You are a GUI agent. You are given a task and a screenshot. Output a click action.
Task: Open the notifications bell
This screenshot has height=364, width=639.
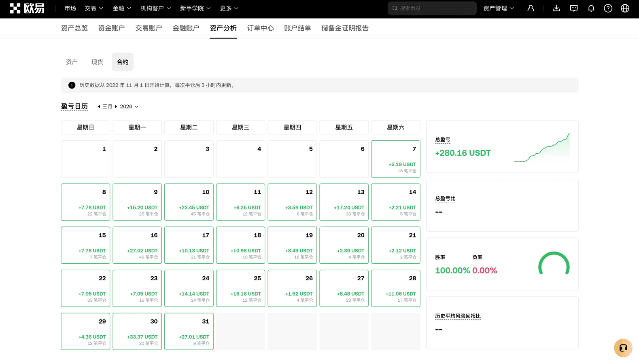click(591, 8)
